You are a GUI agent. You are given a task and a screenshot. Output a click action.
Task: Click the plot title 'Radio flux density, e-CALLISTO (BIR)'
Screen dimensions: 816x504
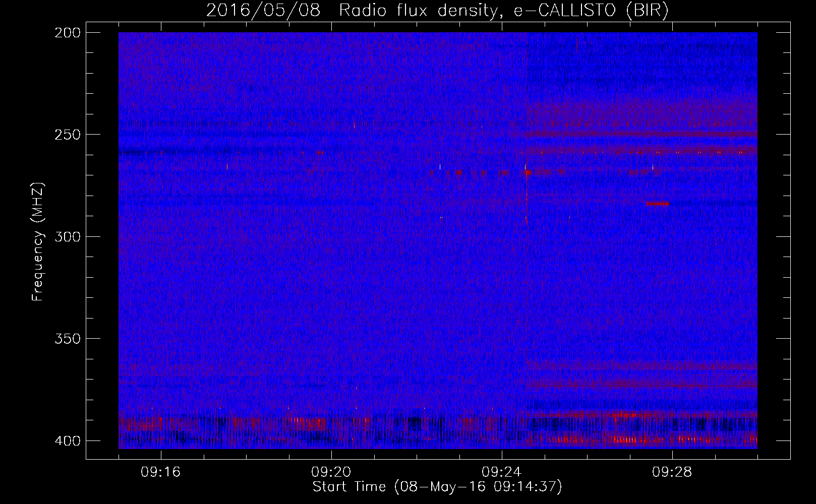(x=503, y=11)
